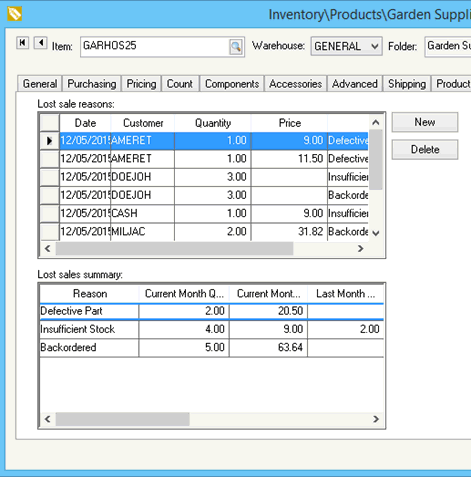Select the Backordered summary row

[x=212, y=348]
